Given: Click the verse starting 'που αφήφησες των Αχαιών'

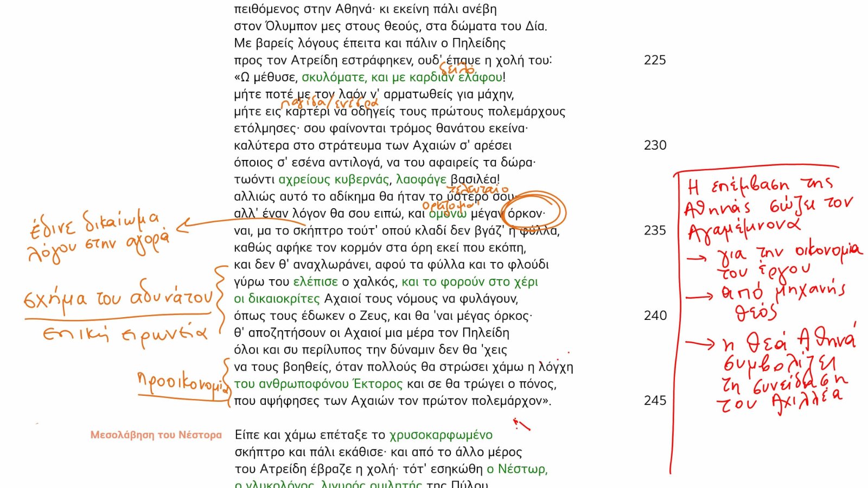Looking at the screenshot, I should click(x=393, y=401).
